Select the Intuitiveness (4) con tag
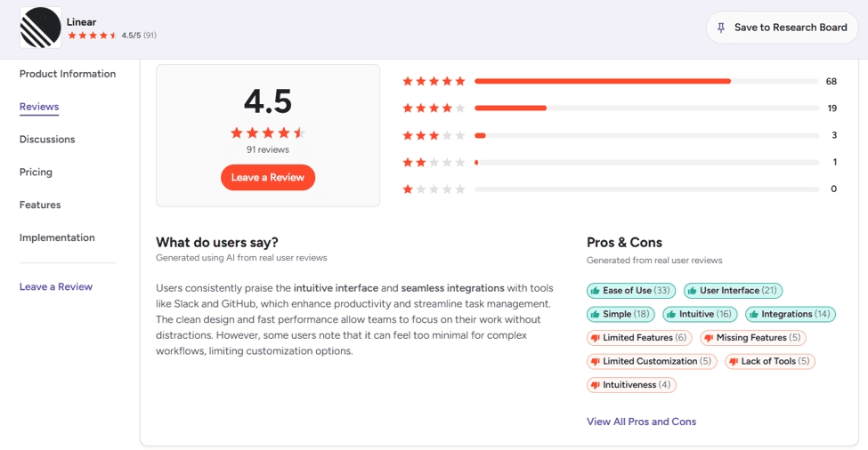868x450 pixels. point(631,385)
